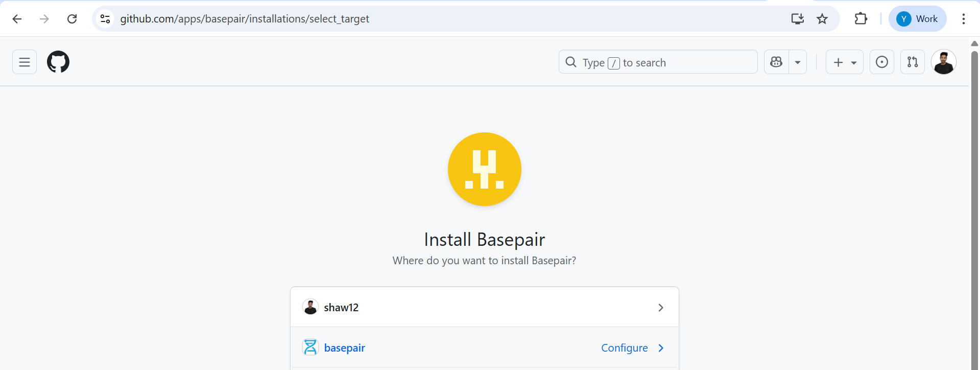Bookmark this page with the star icon
This screenshot has height=370, width=980.
[822, 19]
